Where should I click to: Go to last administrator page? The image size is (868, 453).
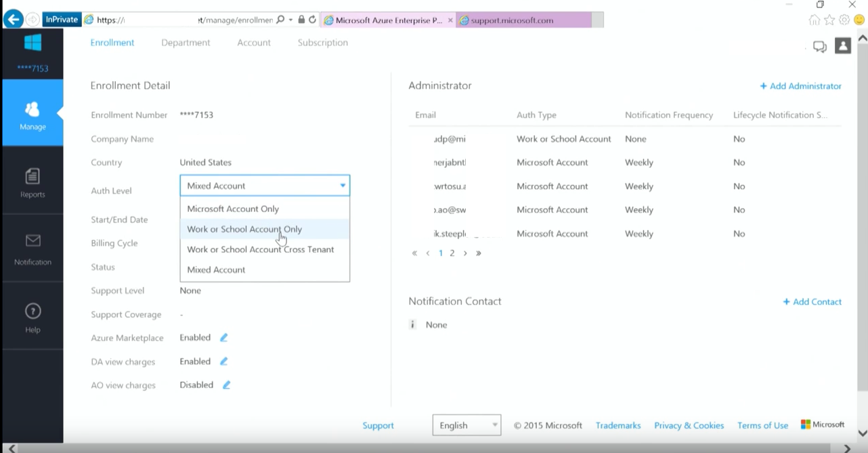click(479, 253)
